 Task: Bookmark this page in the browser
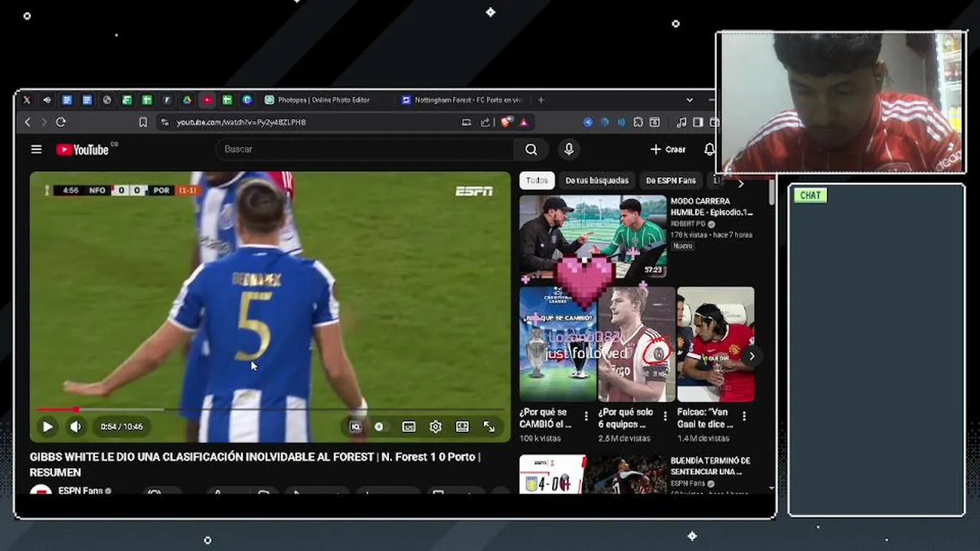pyautogui.click(x=143, y=122)
